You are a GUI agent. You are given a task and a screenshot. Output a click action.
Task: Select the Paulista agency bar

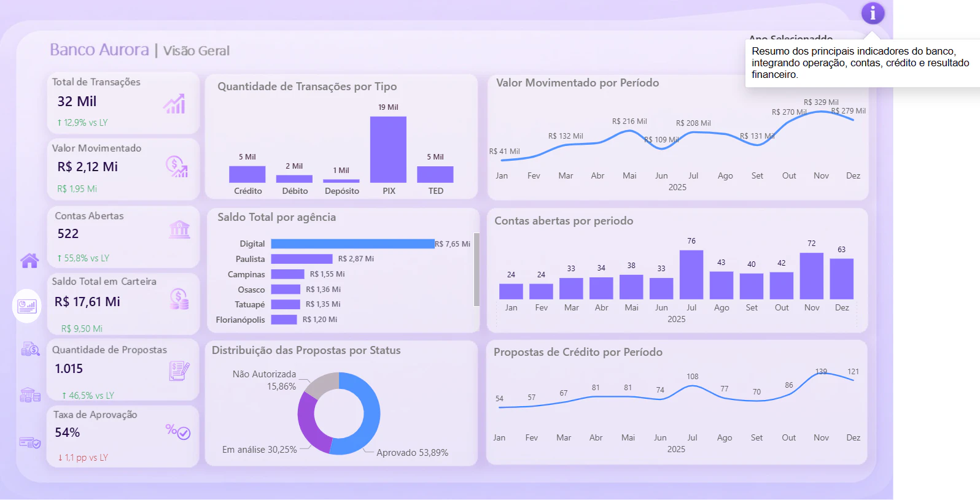[301, 259]
